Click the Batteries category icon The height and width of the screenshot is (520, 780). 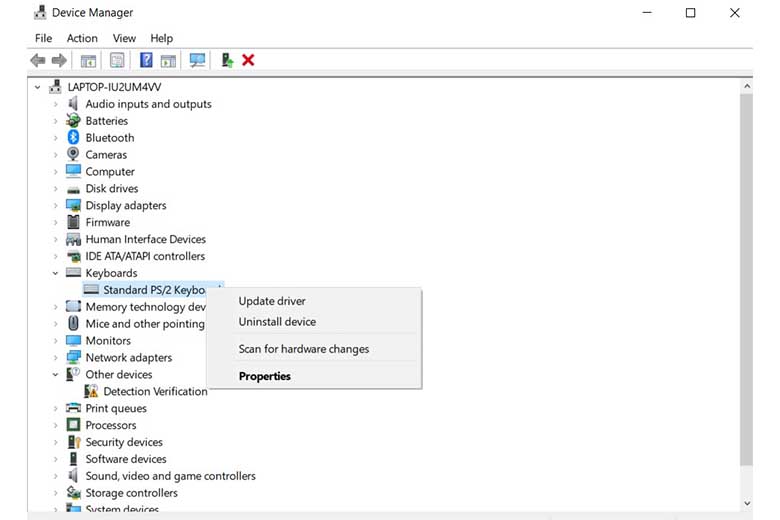point(73,121)
